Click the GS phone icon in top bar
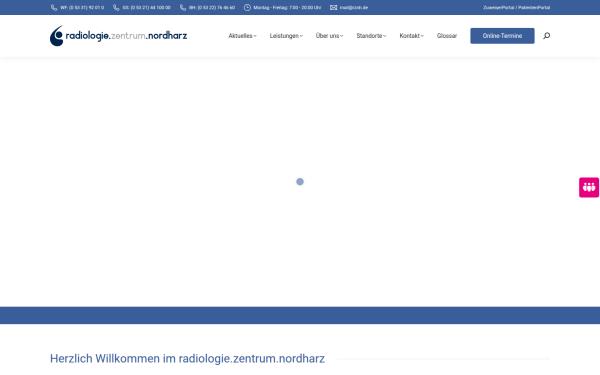Viewport: 600px width, 375px height. (116, 8)
